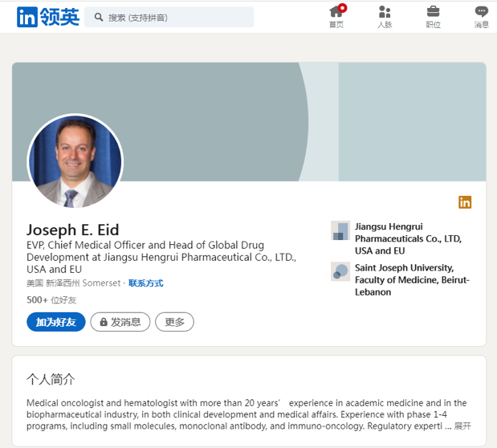Open the 人脉 network icon
497x448 pixels.
tap(385, 12)
